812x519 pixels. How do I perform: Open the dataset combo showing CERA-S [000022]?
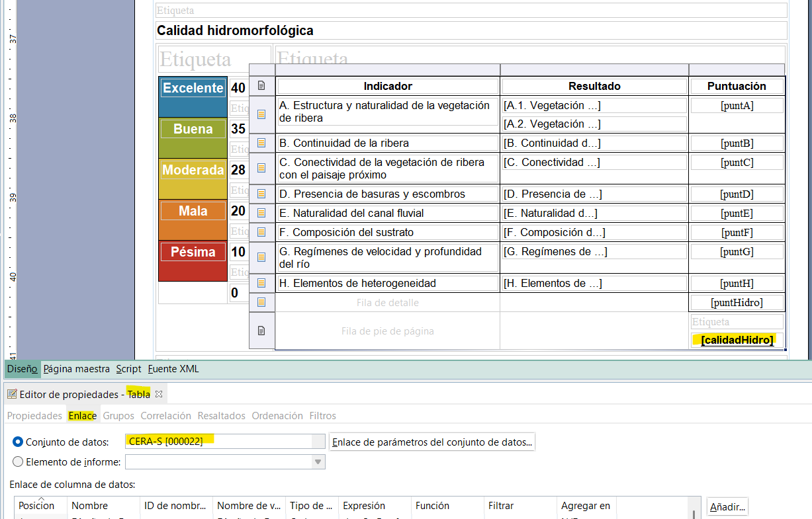(318, 442)
